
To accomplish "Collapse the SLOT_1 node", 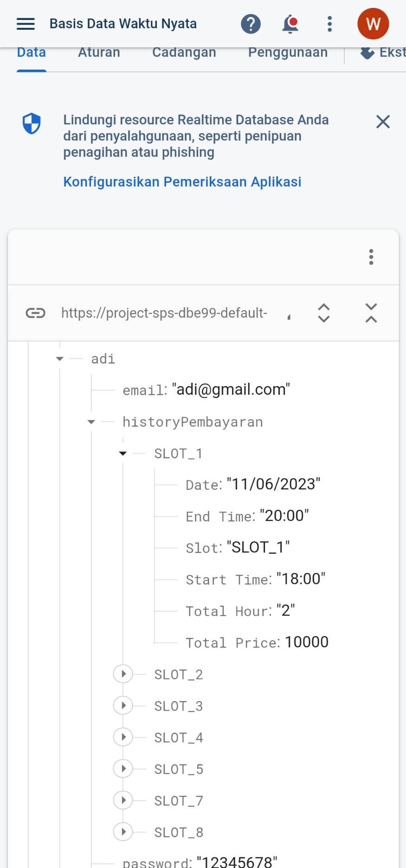I will (x=123, y=453).
